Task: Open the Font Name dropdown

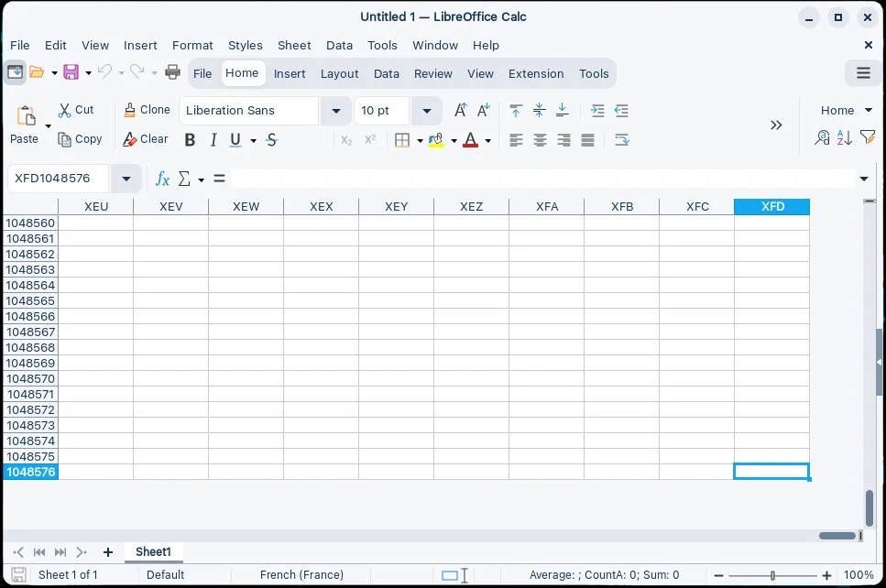Action: 335,110
